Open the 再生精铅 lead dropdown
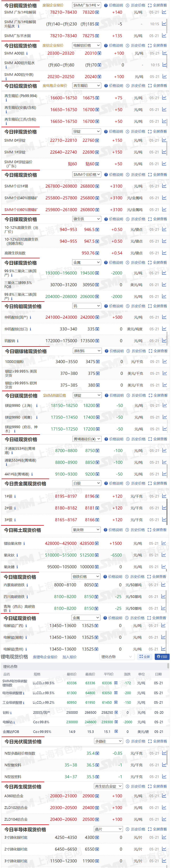 pos(87,86)
